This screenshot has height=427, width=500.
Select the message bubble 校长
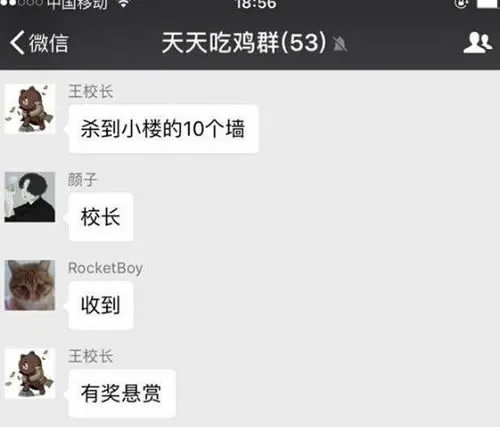(101, 217)
